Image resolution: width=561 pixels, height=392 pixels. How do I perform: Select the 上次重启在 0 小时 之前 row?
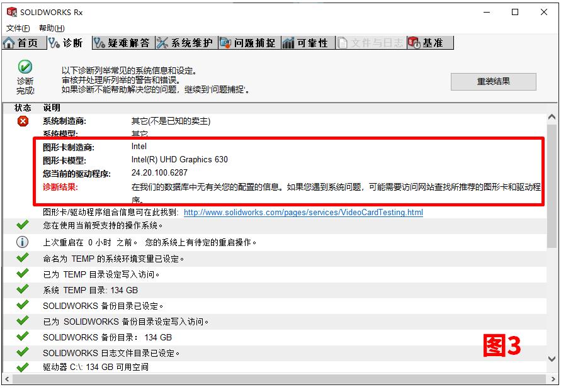[x=275, y=242]
